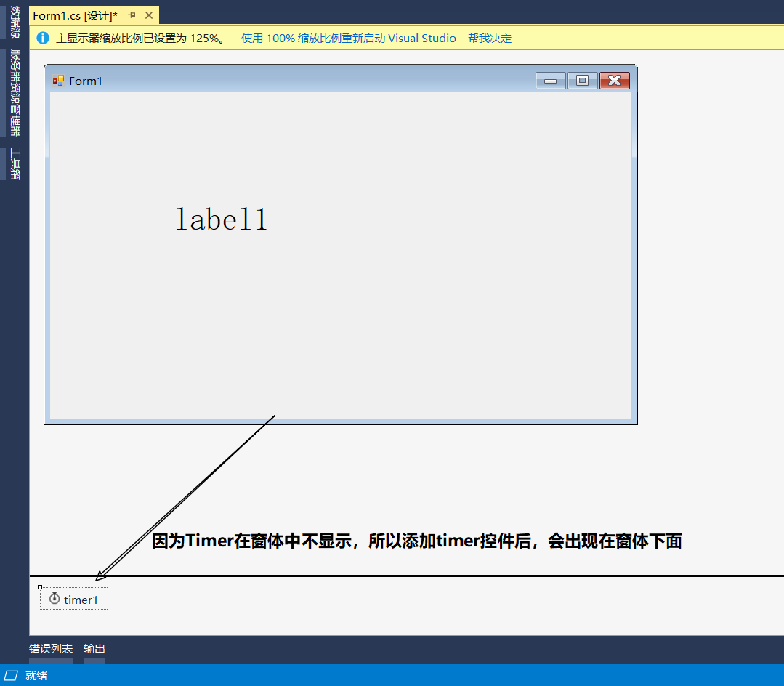Select the Form1 title bar
Screen dimensions: 784x686
[341, 80]
